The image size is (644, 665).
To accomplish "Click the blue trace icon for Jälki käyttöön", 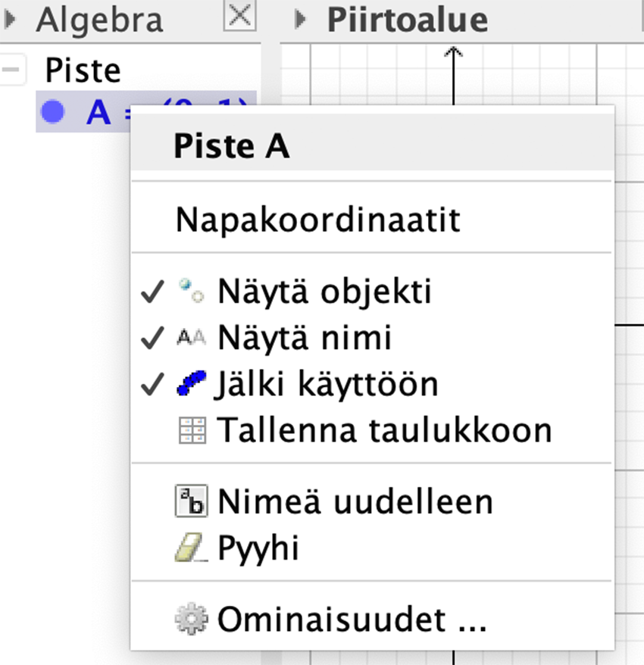I will click(192, 383).
